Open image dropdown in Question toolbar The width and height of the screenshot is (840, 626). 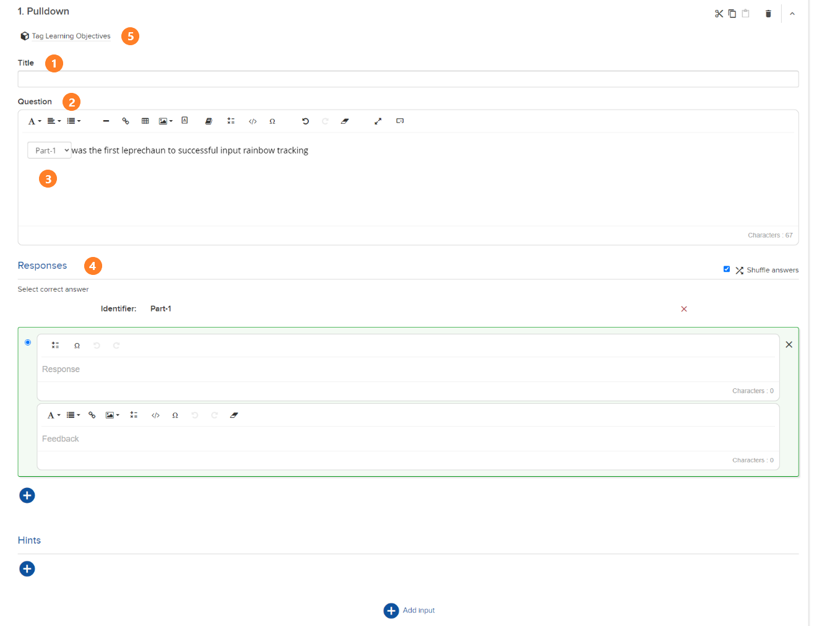coord(165,121)
